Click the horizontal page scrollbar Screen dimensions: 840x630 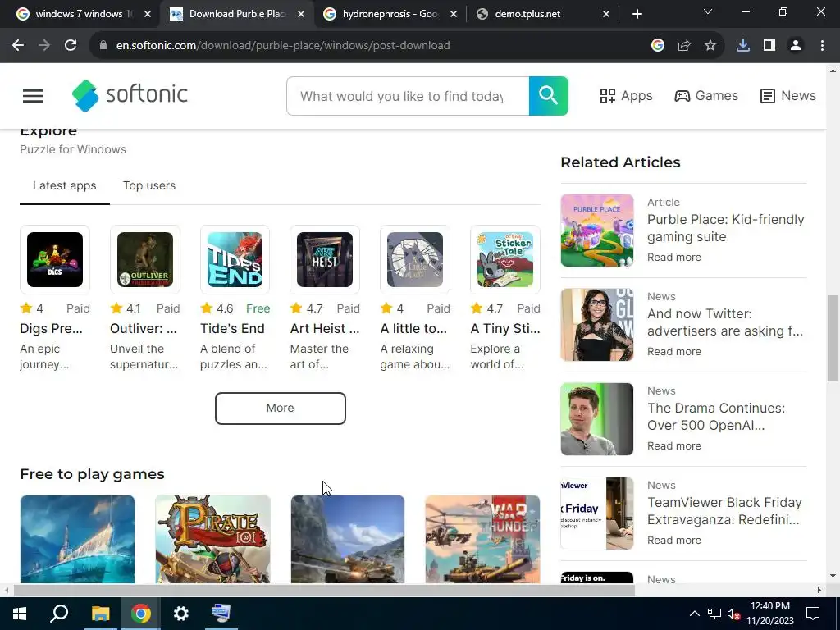pos(323,591)
